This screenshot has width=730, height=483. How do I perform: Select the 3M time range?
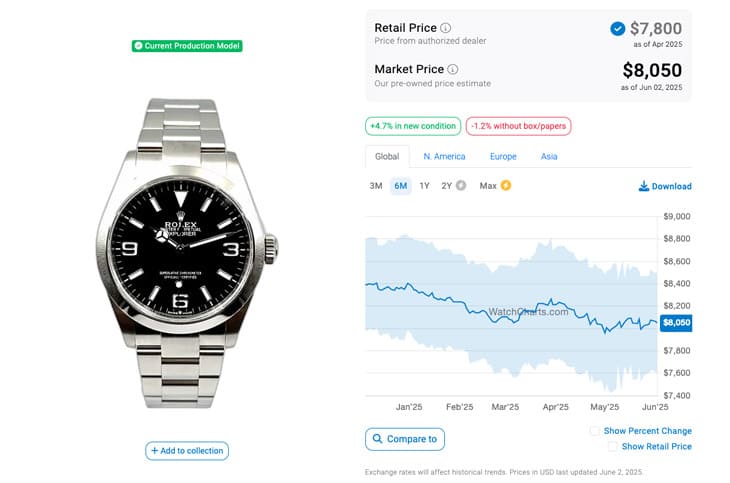(376, 186)
